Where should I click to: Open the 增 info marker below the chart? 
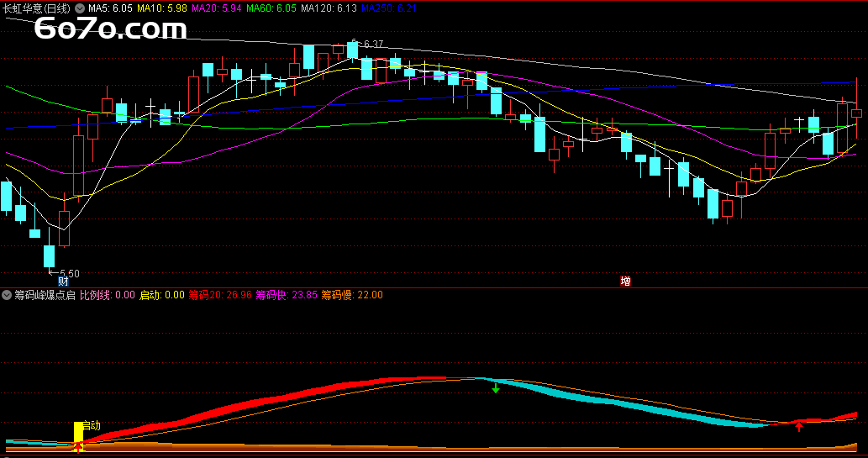tap(625, 282)
